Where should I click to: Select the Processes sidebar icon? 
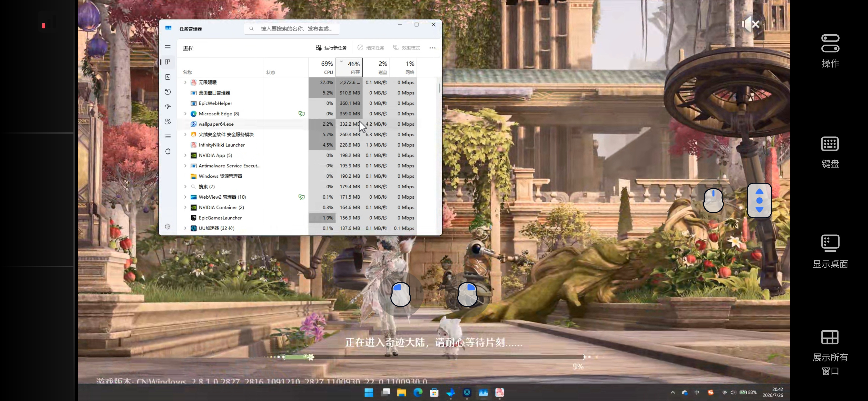point(167,62)
